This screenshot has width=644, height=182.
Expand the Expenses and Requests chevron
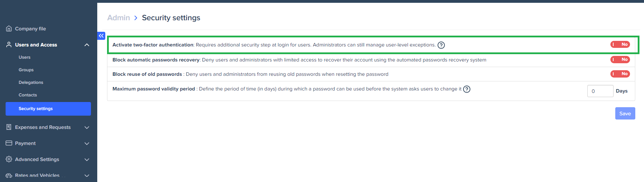(x=87, y=128)
